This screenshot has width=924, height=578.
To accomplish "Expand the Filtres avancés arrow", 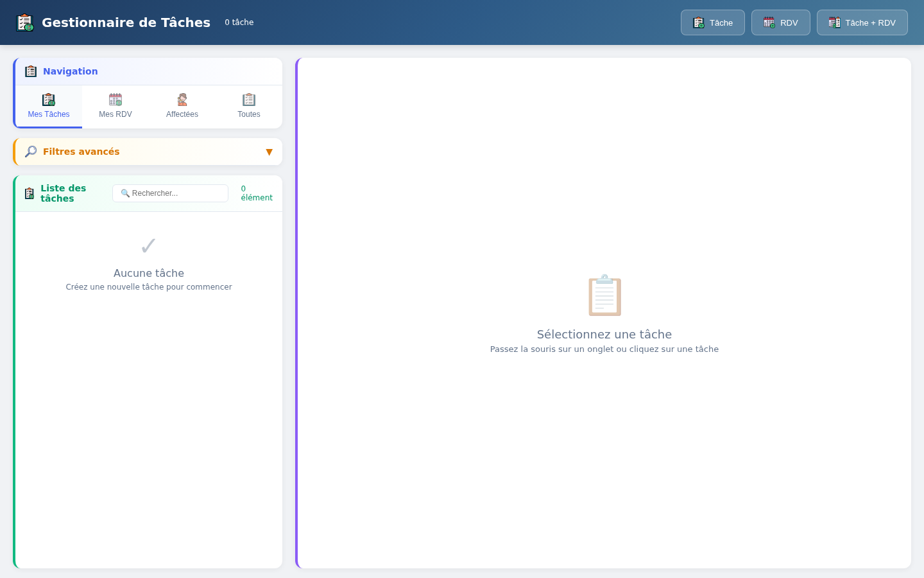I will pyautogui.click(x=269, y=152).
